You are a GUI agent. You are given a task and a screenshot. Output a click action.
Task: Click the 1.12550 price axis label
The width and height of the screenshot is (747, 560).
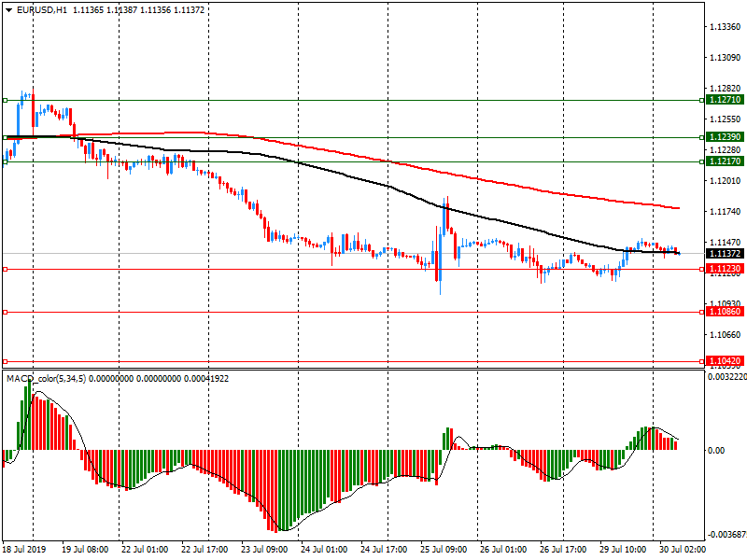tap(726, 119)
